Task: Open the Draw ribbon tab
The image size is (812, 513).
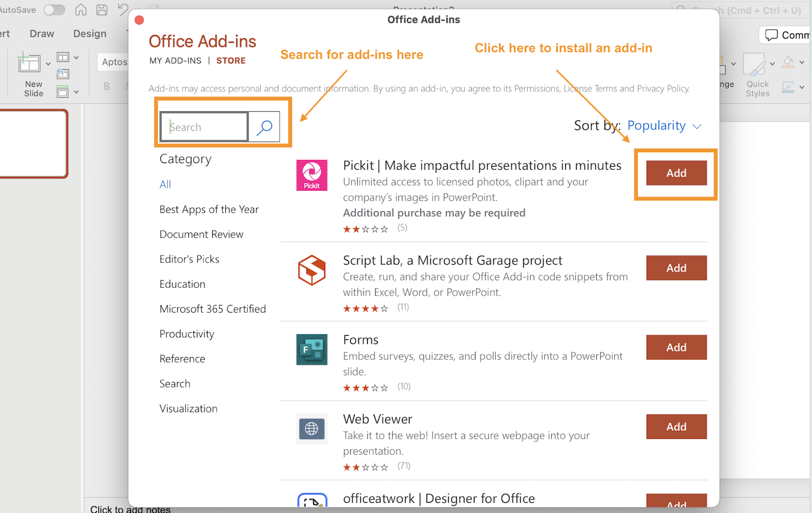Action: [42, 34]
